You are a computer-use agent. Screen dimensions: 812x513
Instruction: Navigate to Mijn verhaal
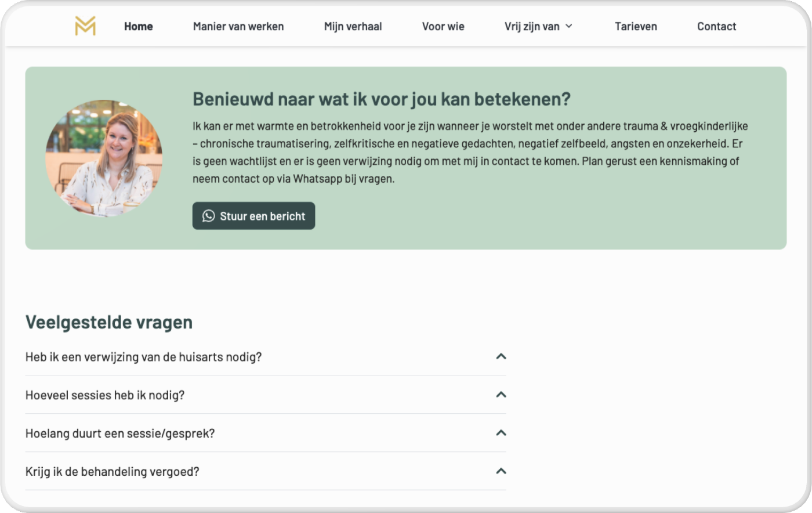click(353, 26)
